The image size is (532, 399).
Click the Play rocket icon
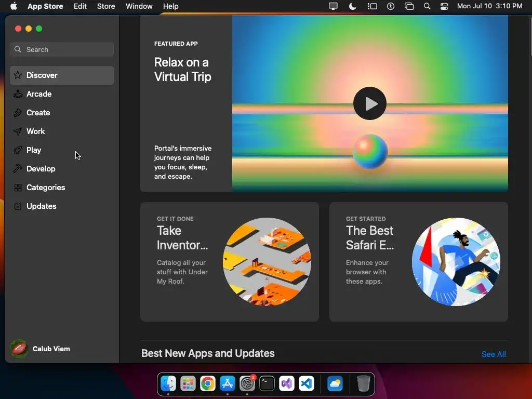tap(18, 150)
